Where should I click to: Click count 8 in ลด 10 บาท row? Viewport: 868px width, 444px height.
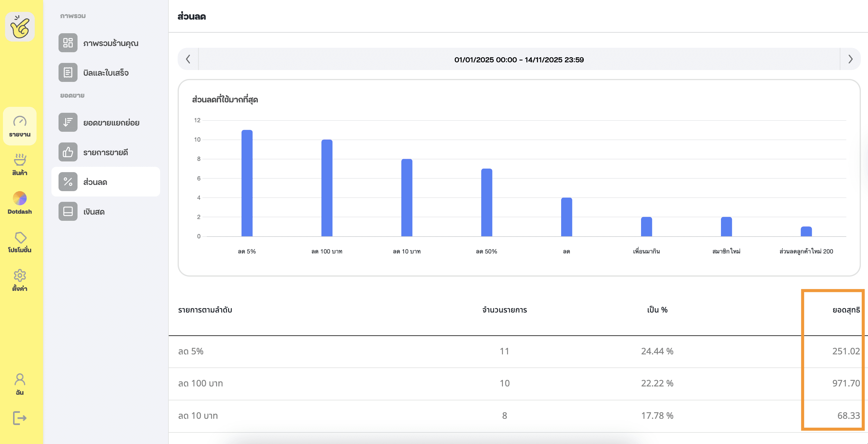504,416
